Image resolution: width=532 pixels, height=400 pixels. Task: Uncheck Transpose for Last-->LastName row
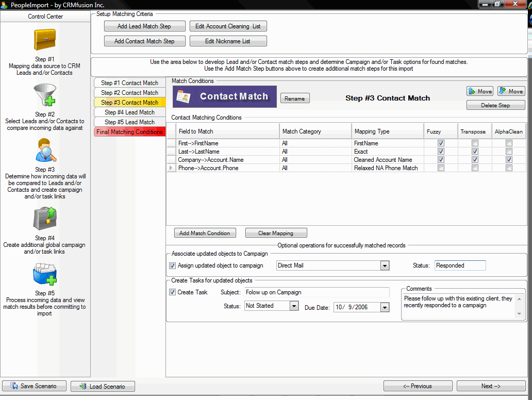(x=475, y=152)
